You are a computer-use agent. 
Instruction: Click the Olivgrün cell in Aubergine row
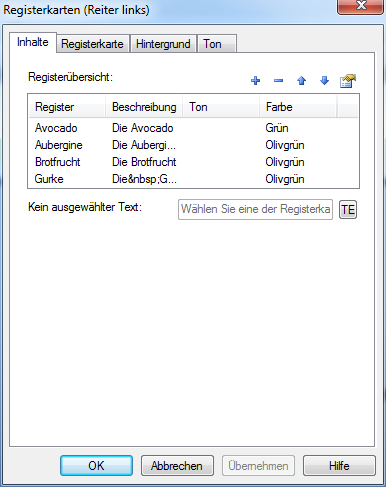(x=285, y=145)
